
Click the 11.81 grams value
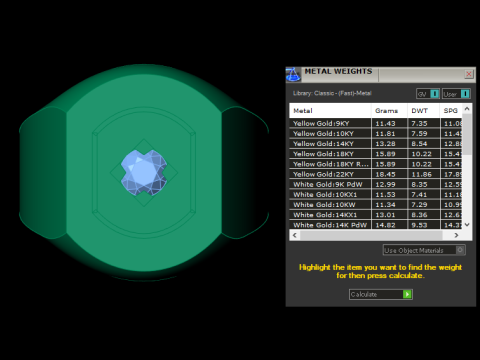385,134
